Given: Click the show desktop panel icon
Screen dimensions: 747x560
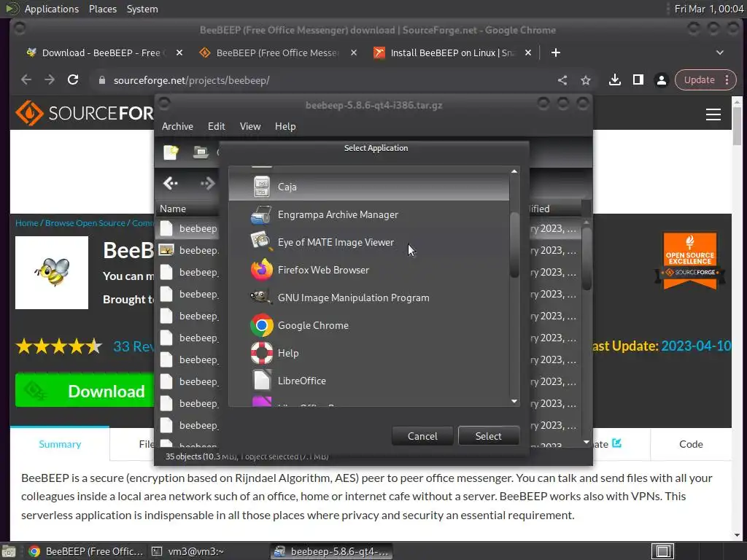Looking at the screenshot, I should click(9, 551).
